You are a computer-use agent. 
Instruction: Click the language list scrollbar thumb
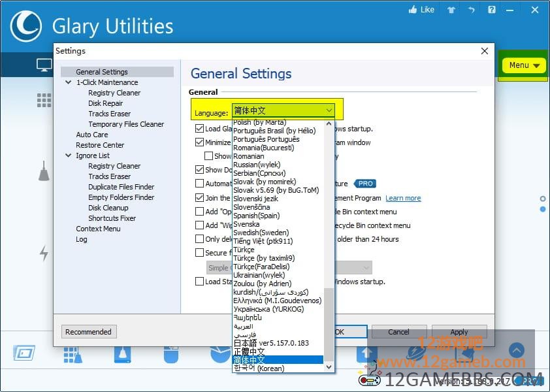329,325
